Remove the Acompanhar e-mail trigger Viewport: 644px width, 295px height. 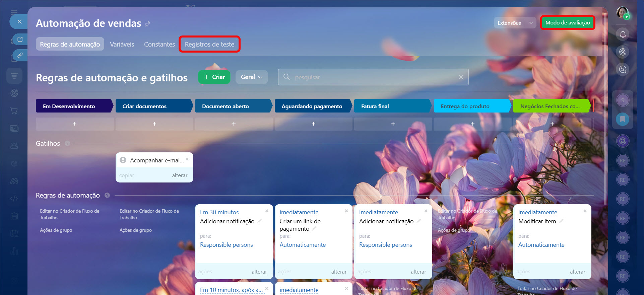coord(187,159)
